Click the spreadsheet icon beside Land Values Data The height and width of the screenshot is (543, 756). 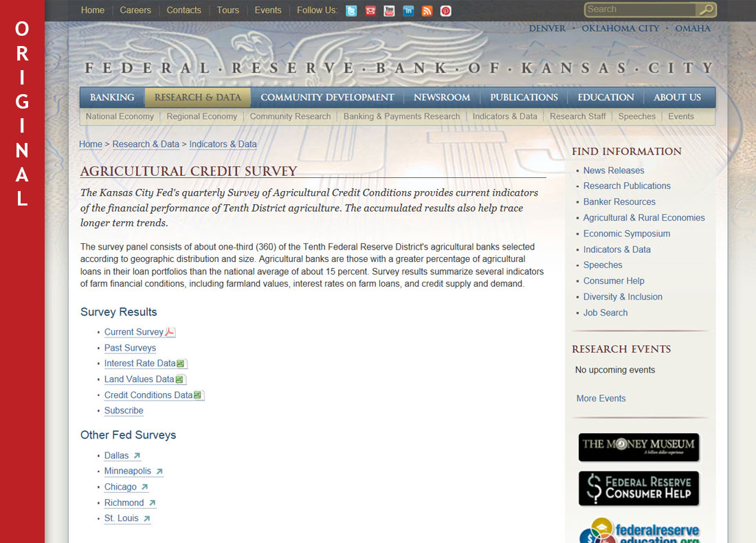180,379
